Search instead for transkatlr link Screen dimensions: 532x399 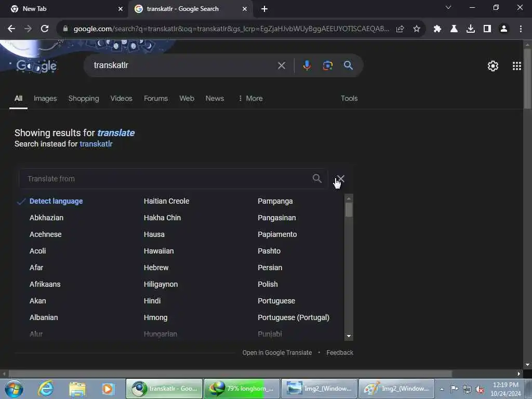[x=96, y=144]
